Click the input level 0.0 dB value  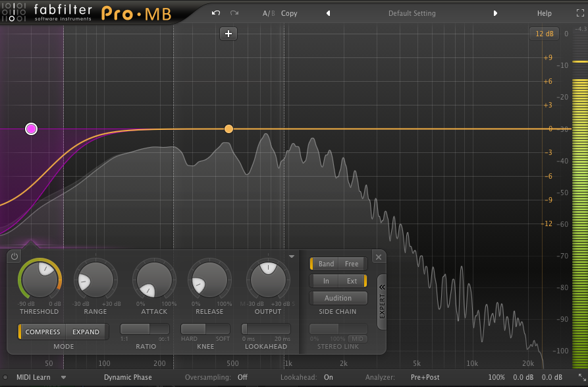coord(523,377)
